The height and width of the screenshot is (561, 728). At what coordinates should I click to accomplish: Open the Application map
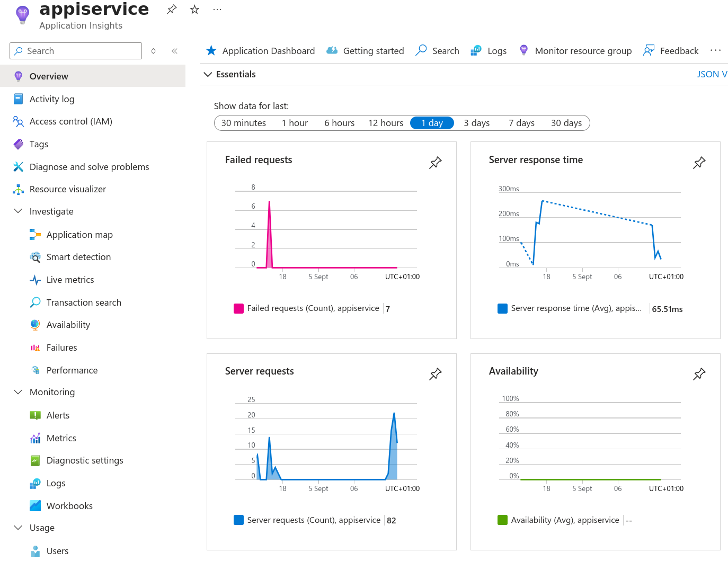pos(79,234)
